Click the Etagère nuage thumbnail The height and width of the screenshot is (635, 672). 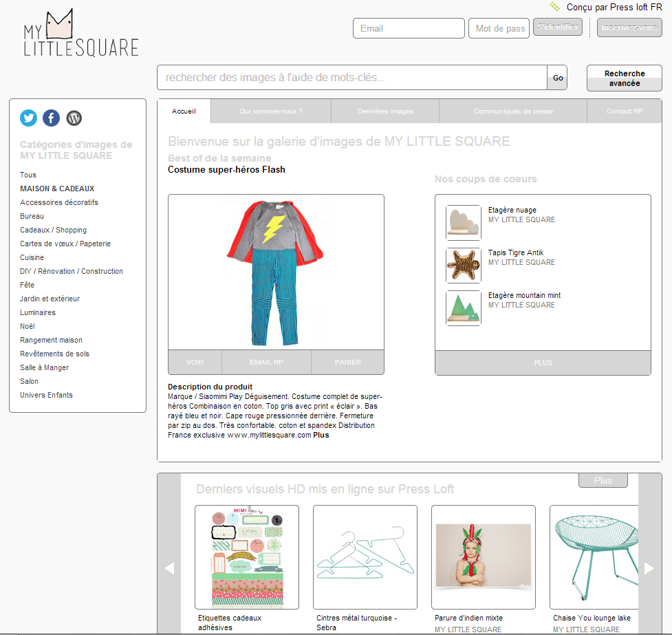point(464,222)
